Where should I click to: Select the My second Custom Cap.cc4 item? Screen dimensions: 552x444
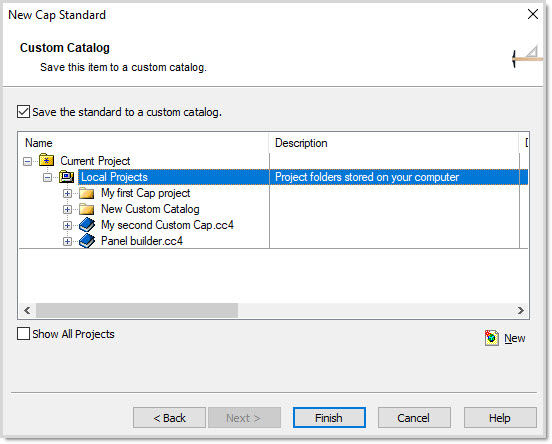pyautogui.click(x=167, y=225)
